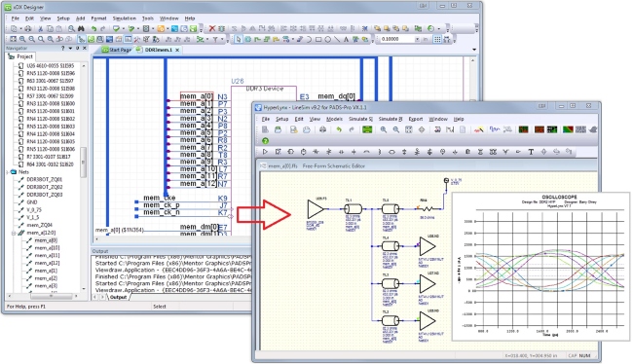
Task: Click the green Undo arrow in xDX Designer
Action: 93,28
